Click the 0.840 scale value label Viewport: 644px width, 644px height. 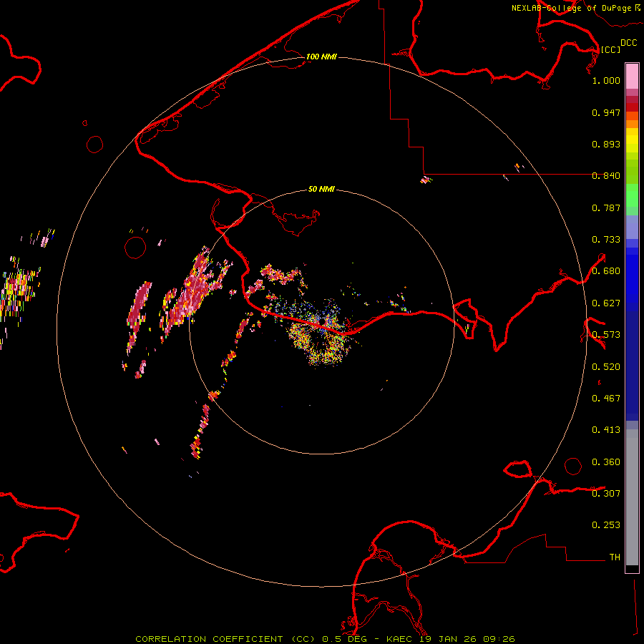(x=606, y=176)
